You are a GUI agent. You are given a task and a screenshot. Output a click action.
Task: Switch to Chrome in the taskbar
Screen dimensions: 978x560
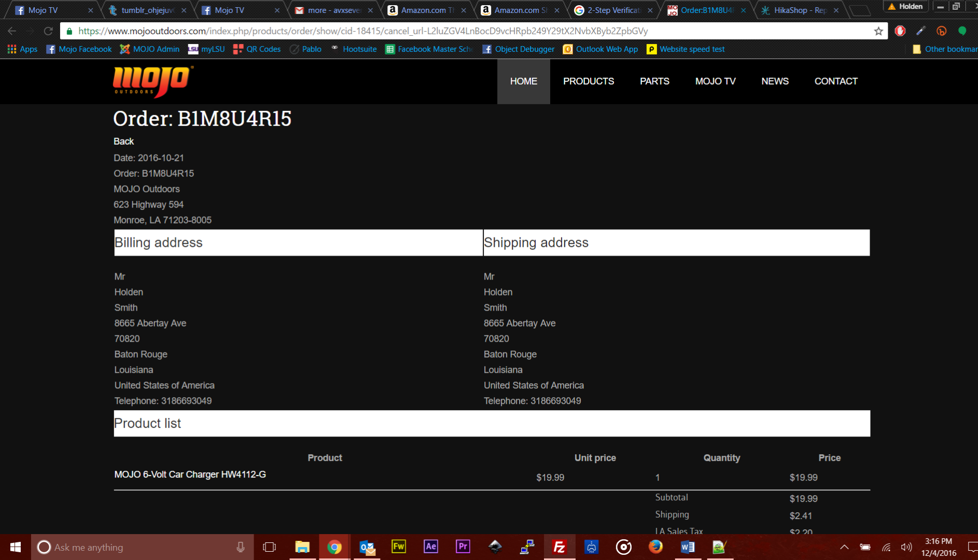[x=334, y=547]
